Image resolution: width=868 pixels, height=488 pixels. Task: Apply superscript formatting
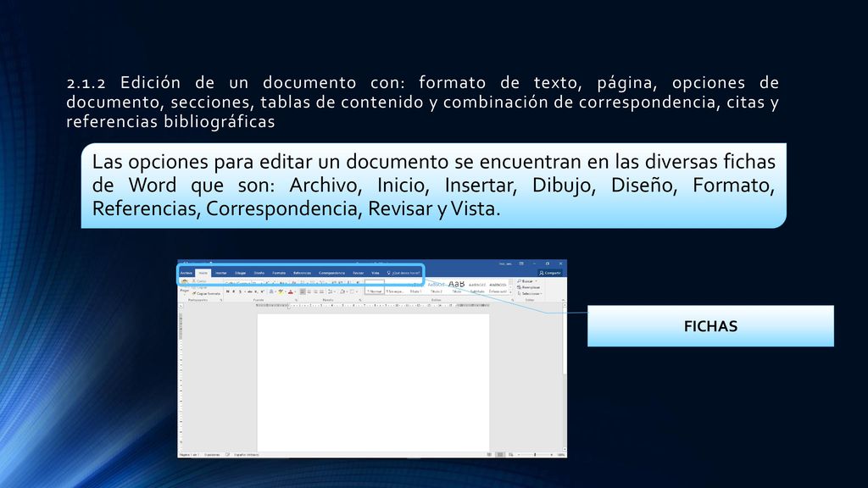[x=262, y=291]
